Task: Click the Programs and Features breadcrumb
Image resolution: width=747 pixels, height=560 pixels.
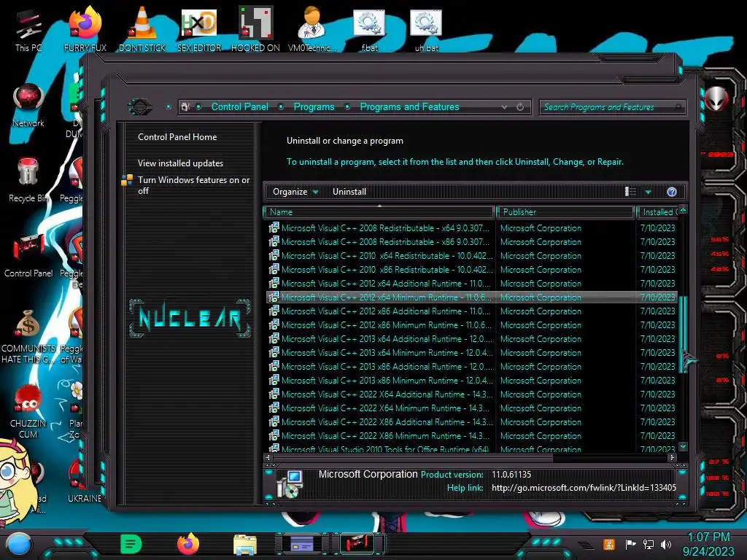Action: (409, 106)
